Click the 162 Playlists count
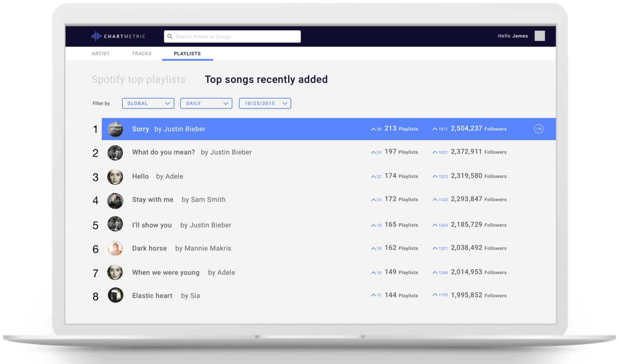Screen dimensions: 618x364 click(401, 248)
